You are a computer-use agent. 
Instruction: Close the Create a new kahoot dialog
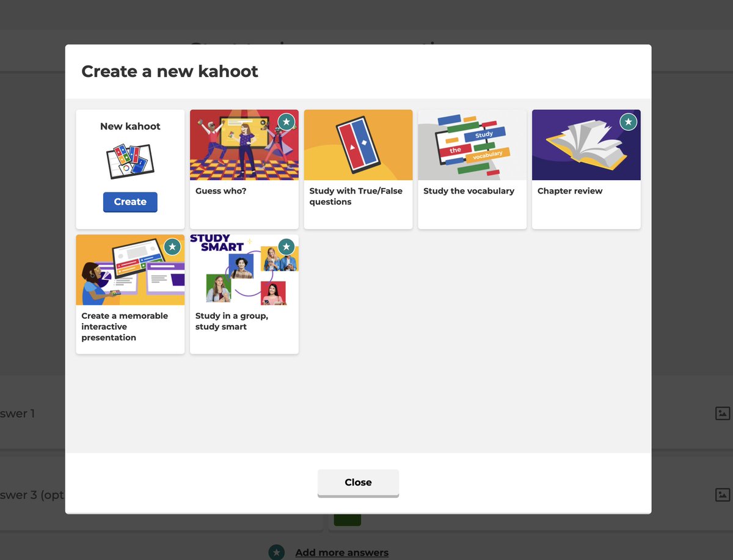click(358, 482)
